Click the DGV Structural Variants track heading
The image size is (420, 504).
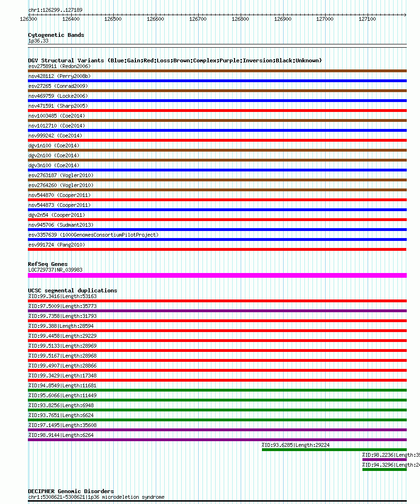pyautogui.click(x=175, y=60)
